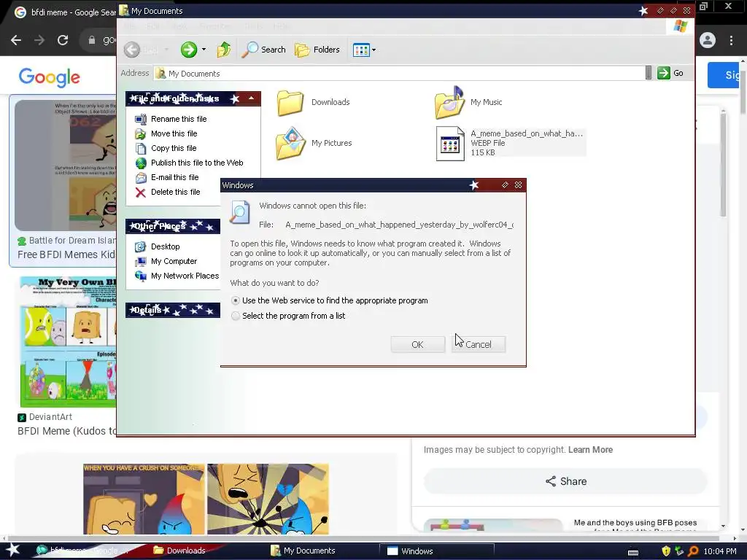Click the Views icon in toolbar
This screenshot has width=747, height=560.
[361, 50]
